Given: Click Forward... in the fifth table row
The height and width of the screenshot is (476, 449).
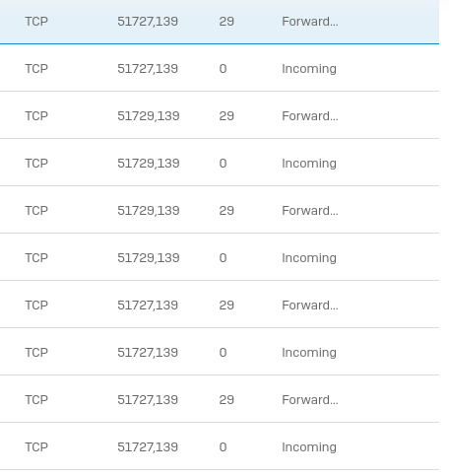Looking at the screenshot, I should tap(310, 211).
